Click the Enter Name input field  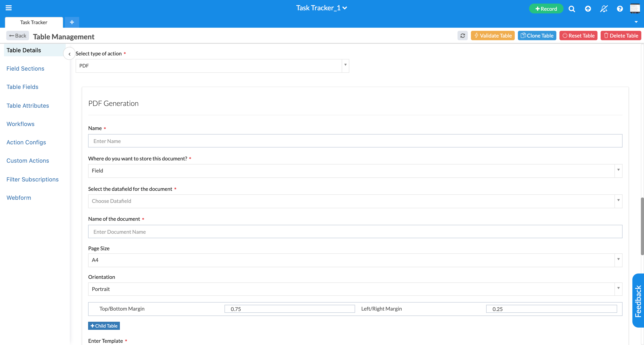click(355, 141)
